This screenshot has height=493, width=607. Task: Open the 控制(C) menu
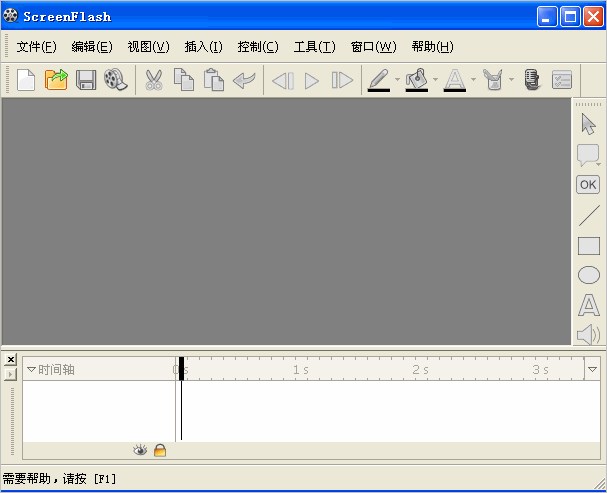pos(258,47)
